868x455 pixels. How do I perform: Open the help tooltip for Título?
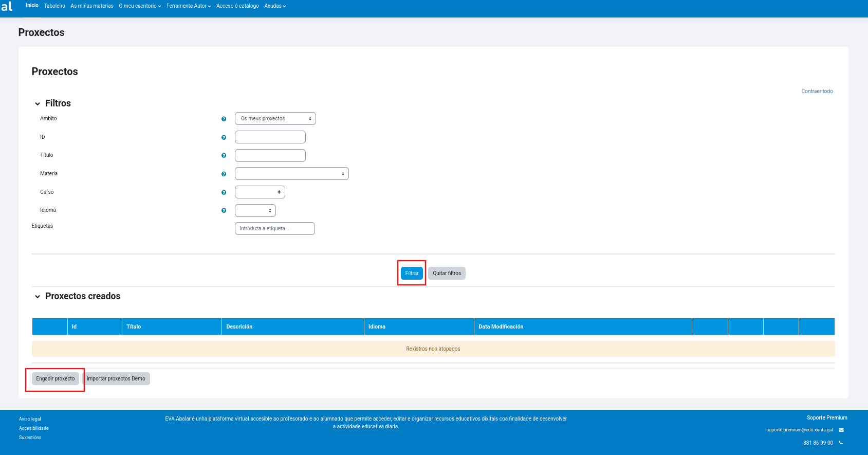pos(224,155)
